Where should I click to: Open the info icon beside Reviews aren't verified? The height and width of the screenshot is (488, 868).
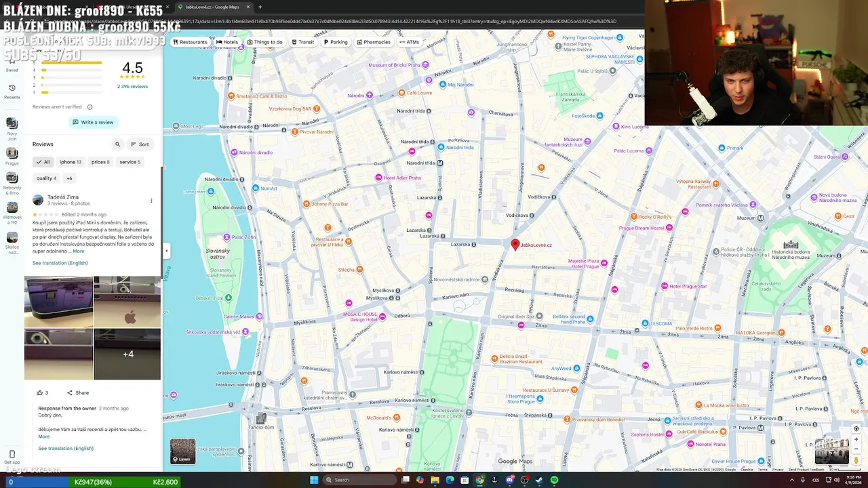[x=90, y=107]
